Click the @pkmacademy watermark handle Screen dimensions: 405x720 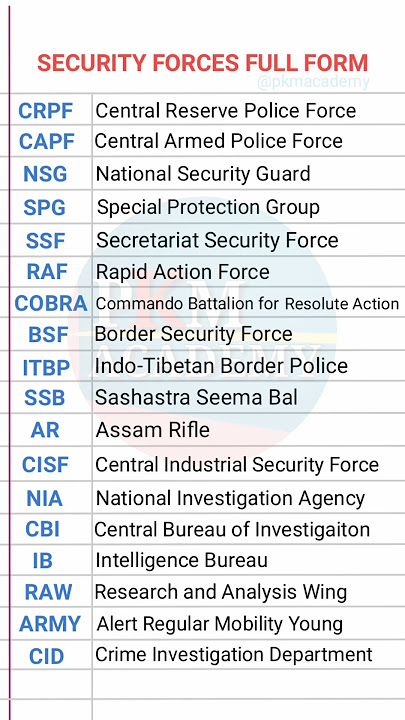(313, 83)
